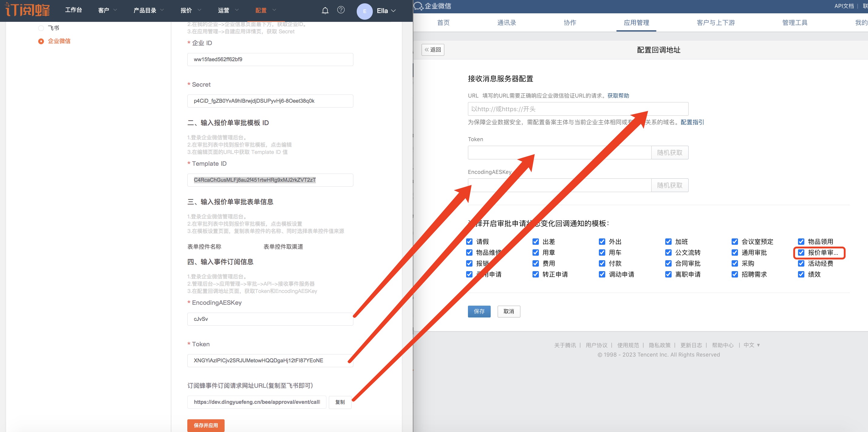Image resolution: width=868 pixels, height=432 pixels.
Task: Open the 管理工具 tab
Action: click(x=795, y=22)
